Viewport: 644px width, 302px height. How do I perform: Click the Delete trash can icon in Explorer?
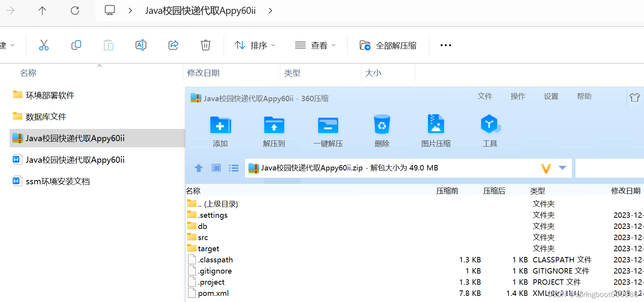click(206, 45)
